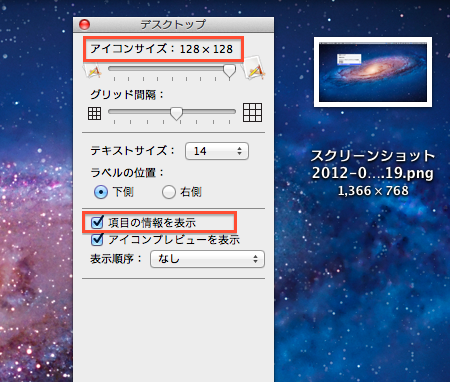The image size is (450, 382).
Task: Click the small icon size preview icon
Action: pos(93,71)
